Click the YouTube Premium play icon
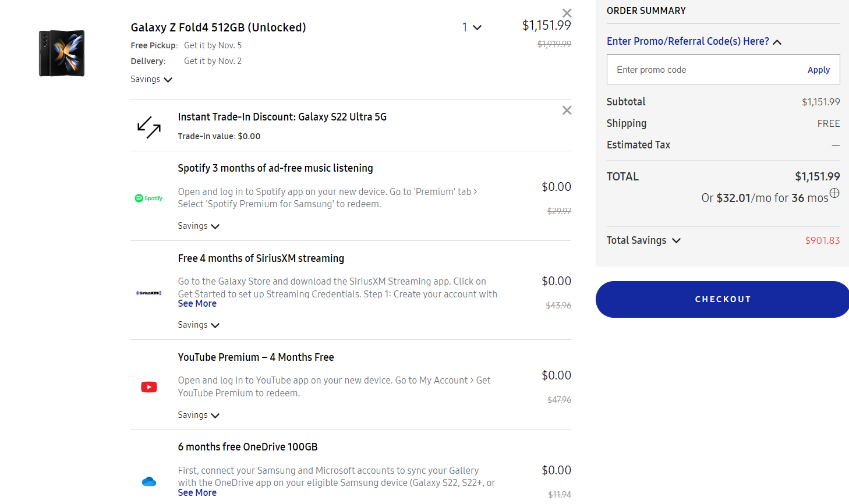 (x=149, y=386)
